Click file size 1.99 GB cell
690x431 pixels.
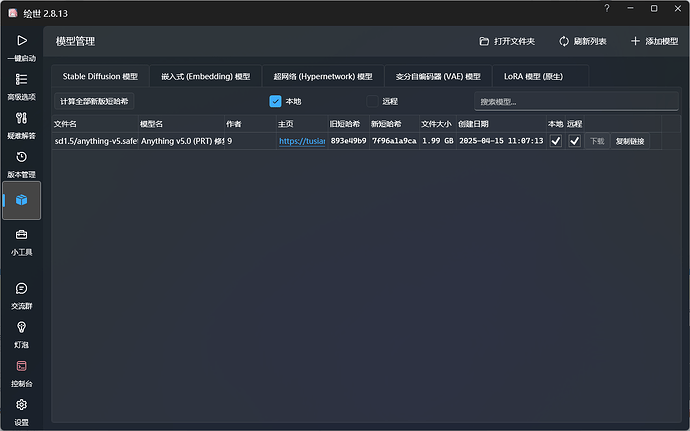tap(438, 141)
